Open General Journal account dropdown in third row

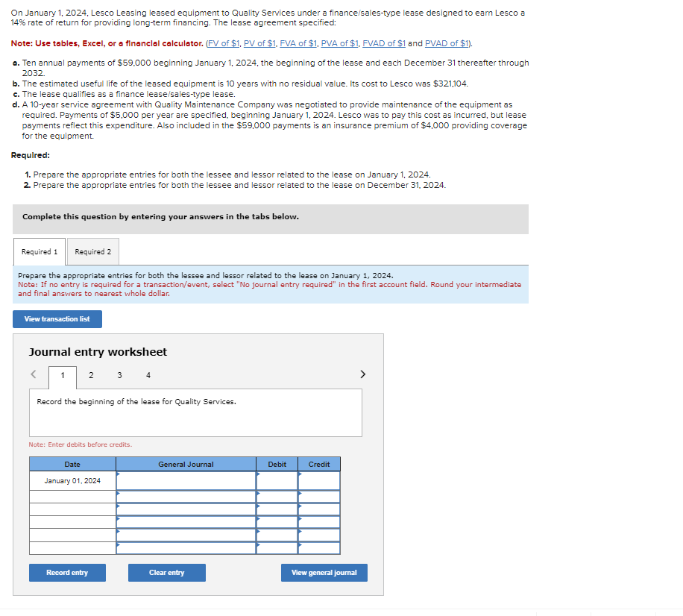(186, 509)
